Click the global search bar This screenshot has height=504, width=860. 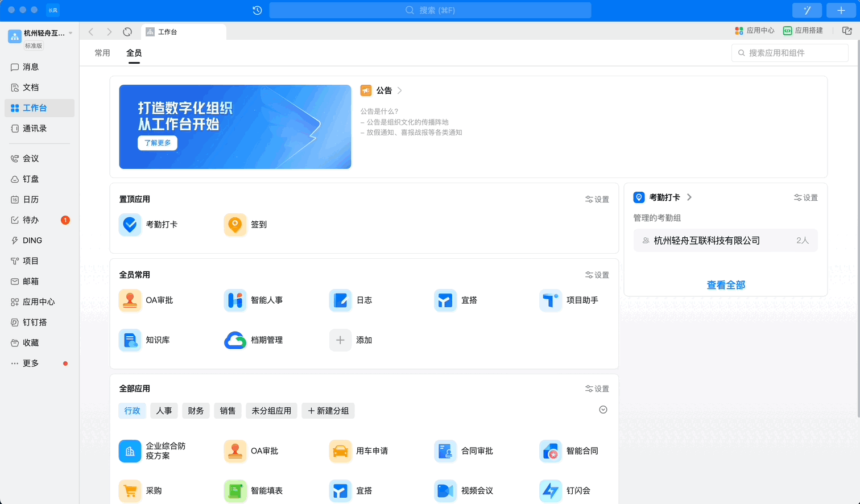(430, 10)
